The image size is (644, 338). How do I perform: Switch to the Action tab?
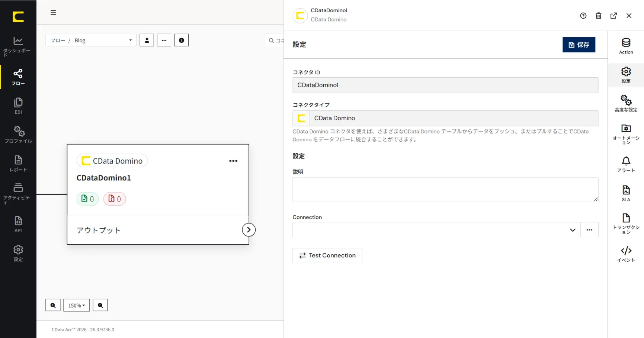click(x=626, y=46)
